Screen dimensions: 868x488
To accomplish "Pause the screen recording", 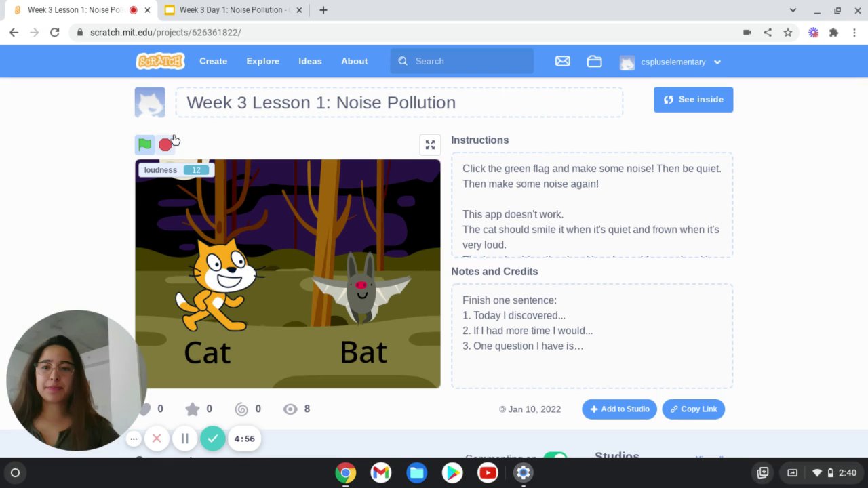I will tap(184, 439).
